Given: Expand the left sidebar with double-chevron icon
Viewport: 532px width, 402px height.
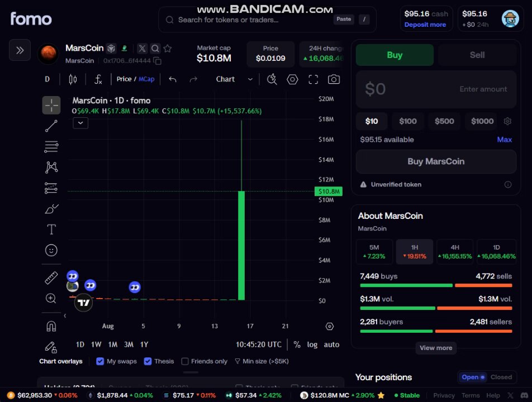Looking at the screenshot, I should click(20, 50).
